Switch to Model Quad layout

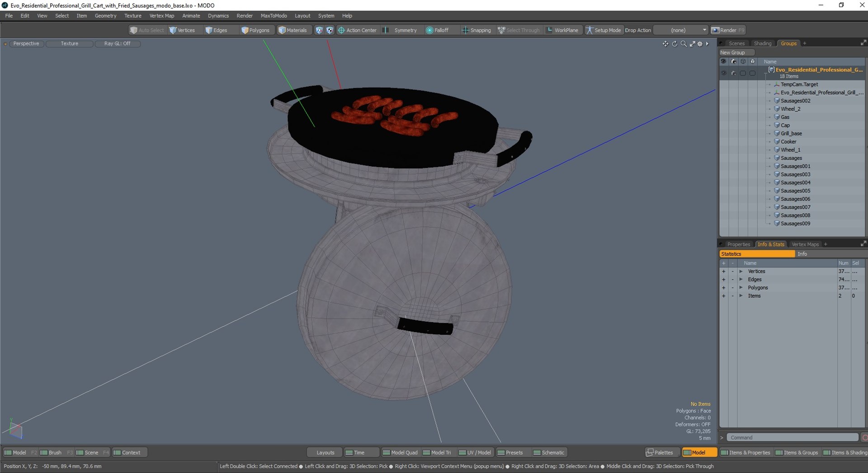400,453
